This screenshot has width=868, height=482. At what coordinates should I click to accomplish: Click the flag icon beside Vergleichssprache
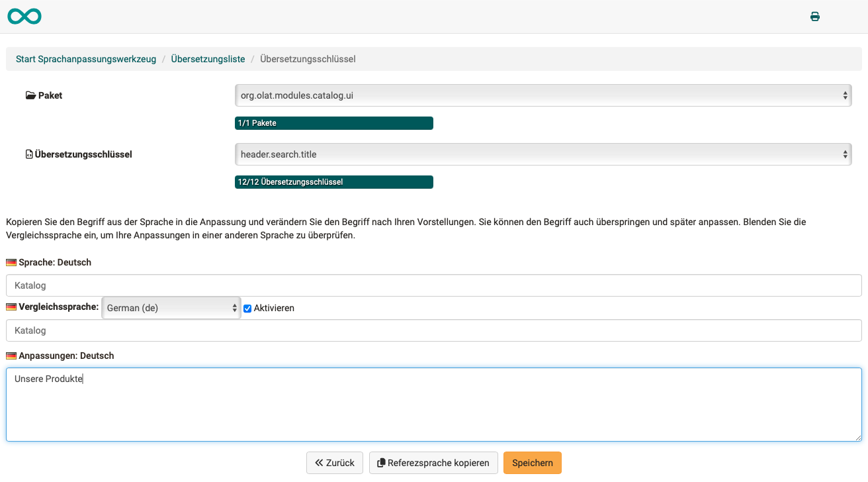point(12,307)
